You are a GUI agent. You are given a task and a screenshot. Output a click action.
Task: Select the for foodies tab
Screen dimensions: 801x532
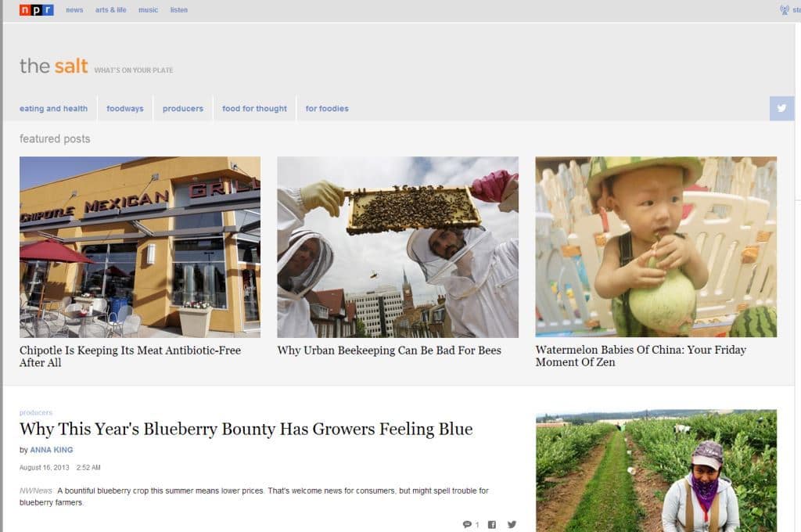(x=327, y=108)
